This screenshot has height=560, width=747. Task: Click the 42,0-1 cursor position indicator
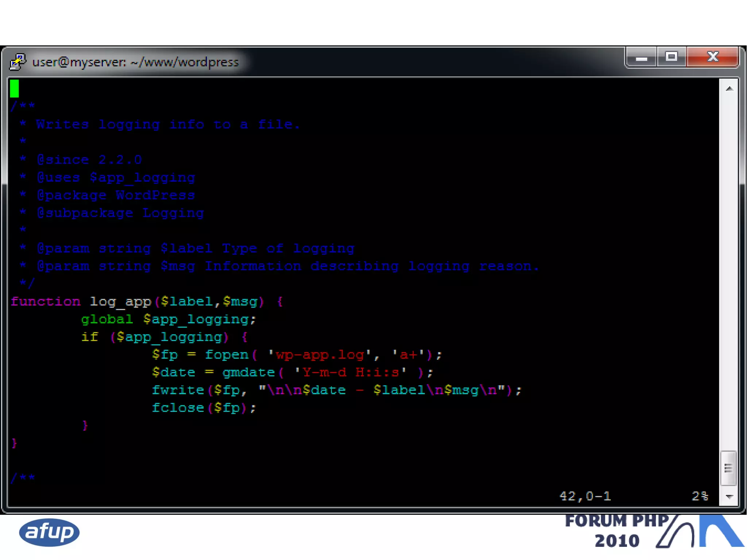point(585,496)
